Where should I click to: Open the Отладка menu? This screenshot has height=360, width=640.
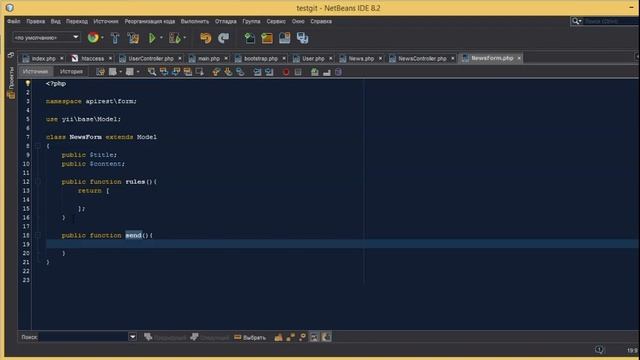226,21
